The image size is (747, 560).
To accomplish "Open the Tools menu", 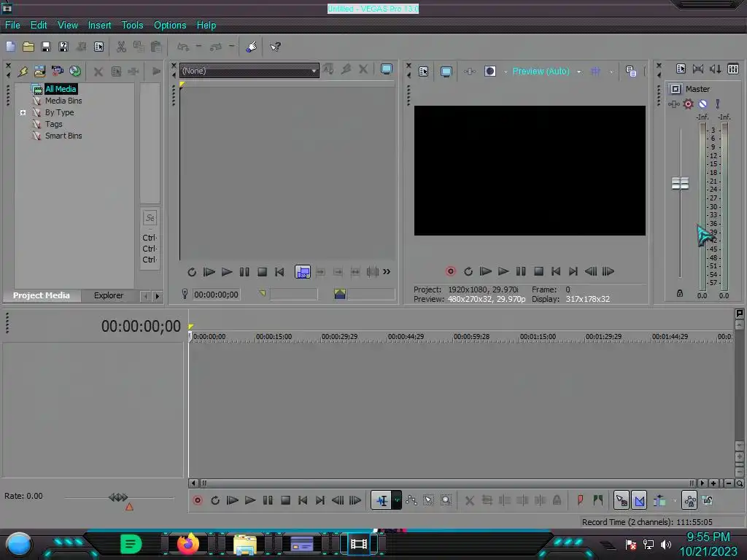I will coord(132,26).
